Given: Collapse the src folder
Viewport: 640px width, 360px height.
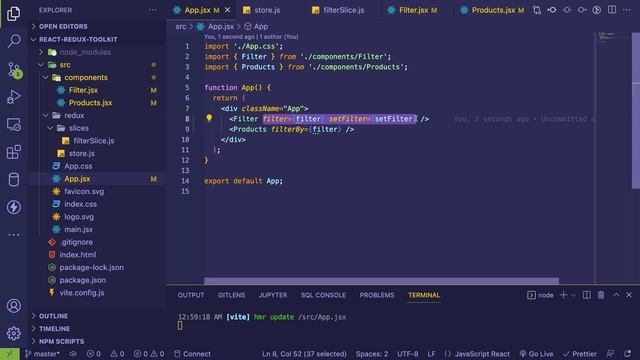Looking at the screenshot, I should pos(97,64).
